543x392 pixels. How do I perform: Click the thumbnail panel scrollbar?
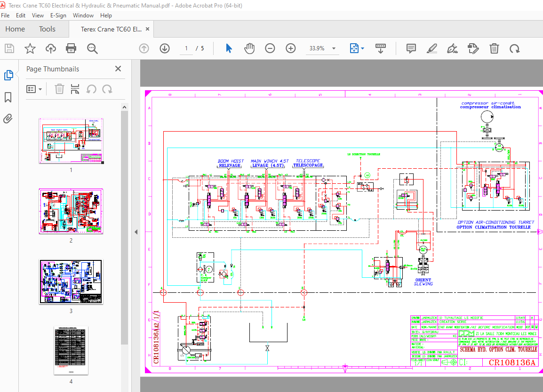[124, 227]
